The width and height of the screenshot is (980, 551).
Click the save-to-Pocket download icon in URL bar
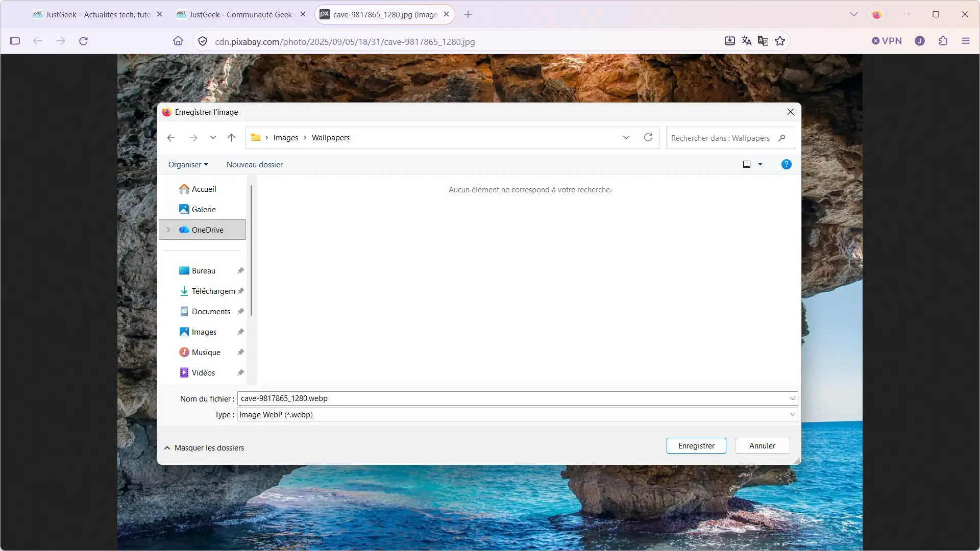click(x=730, y=41)
